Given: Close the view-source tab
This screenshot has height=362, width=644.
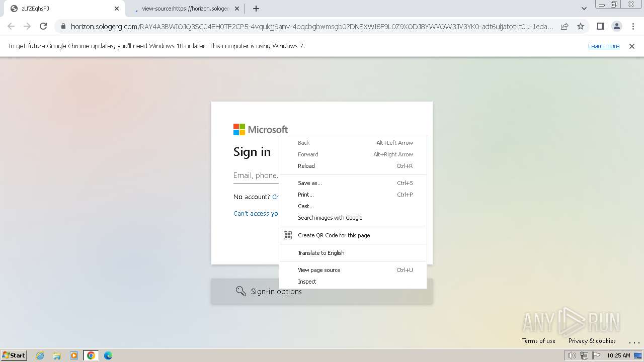Looking at the screenshot, I should click(237, 9).
